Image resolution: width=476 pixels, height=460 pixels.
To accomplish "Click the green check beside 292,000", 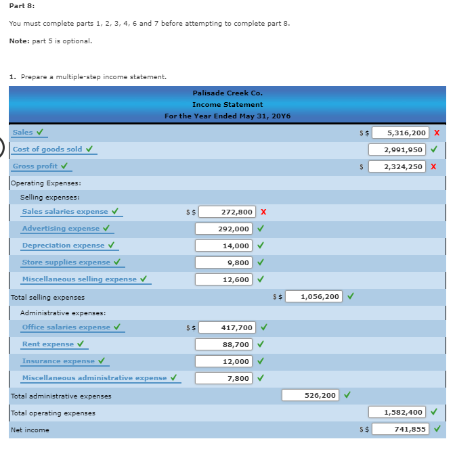I will pos(261,229).
